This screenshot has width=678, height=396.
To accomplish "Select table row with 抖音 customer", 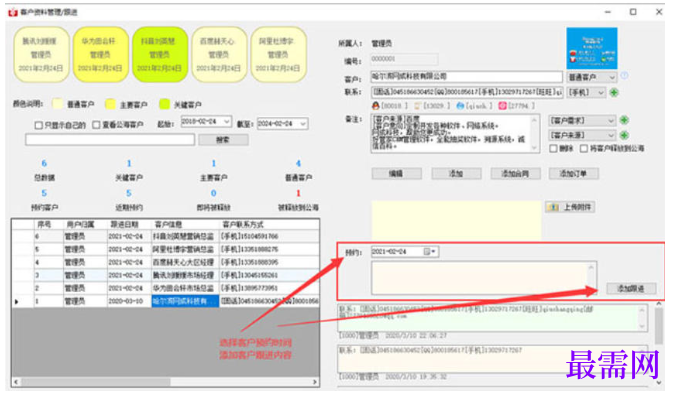I will 166,236.
